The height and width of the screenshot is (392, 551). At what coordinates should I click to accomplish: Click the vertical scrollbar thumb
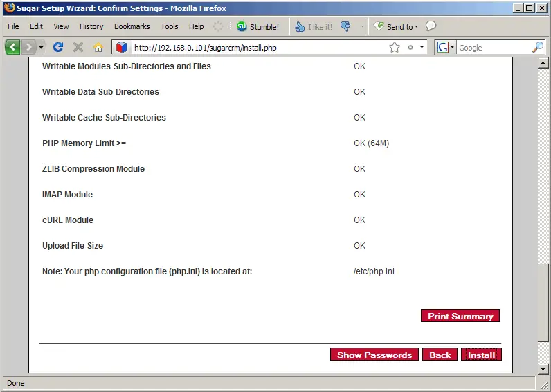coord(543,303)
